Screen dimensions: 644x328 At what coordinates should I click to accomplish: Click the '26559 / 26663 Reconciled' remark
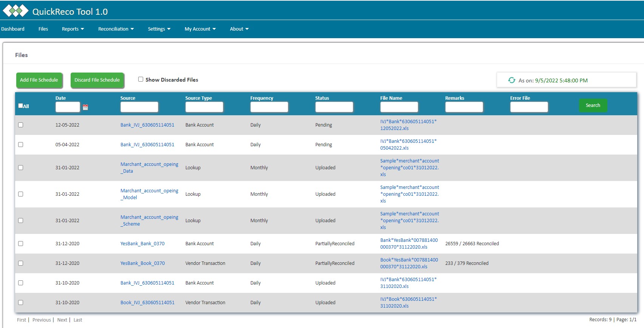(472, 244)
